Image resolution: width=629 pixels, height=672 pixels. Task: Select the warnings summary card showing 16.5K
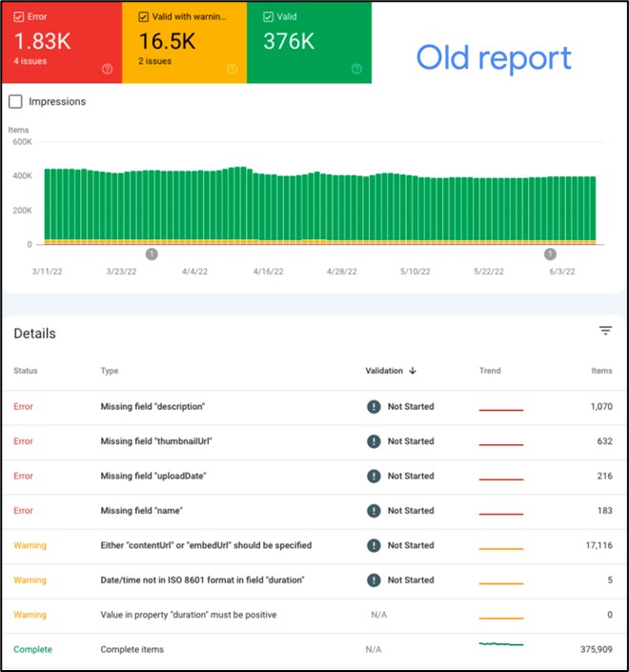pyautogui.click(x=184, y=43)
